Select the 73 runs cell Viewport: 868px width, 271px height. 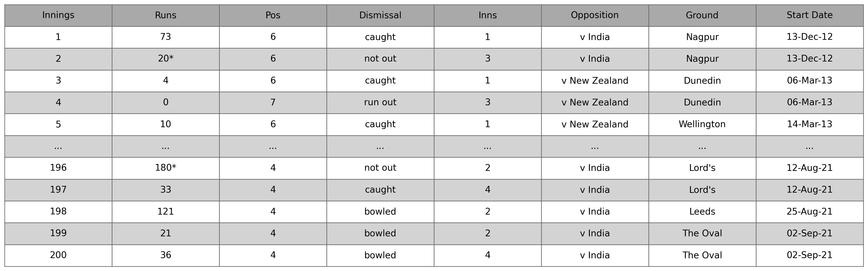pyautogui.click(x=166, y=37)
